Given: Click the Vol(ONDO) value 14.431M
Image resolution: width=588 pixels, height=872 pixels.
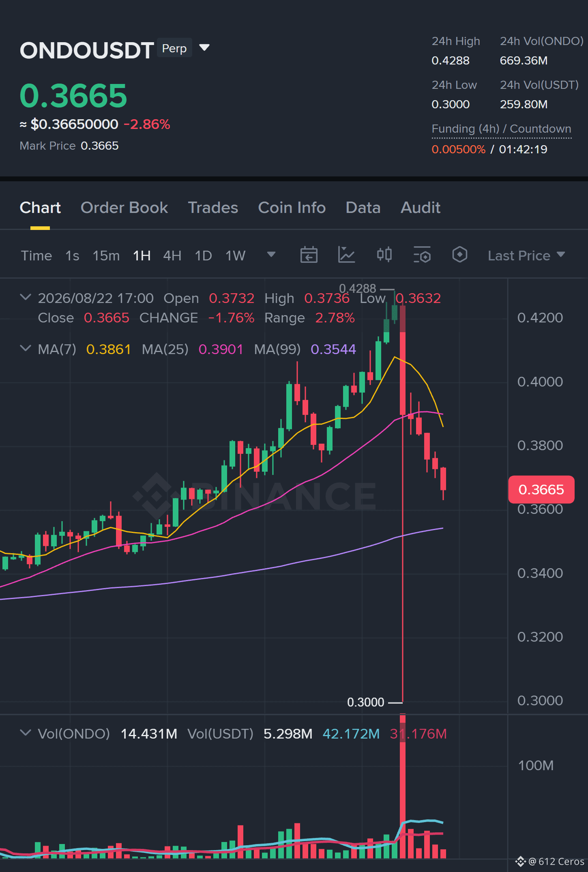Looking at the screenshot, I should click(149, 734).
